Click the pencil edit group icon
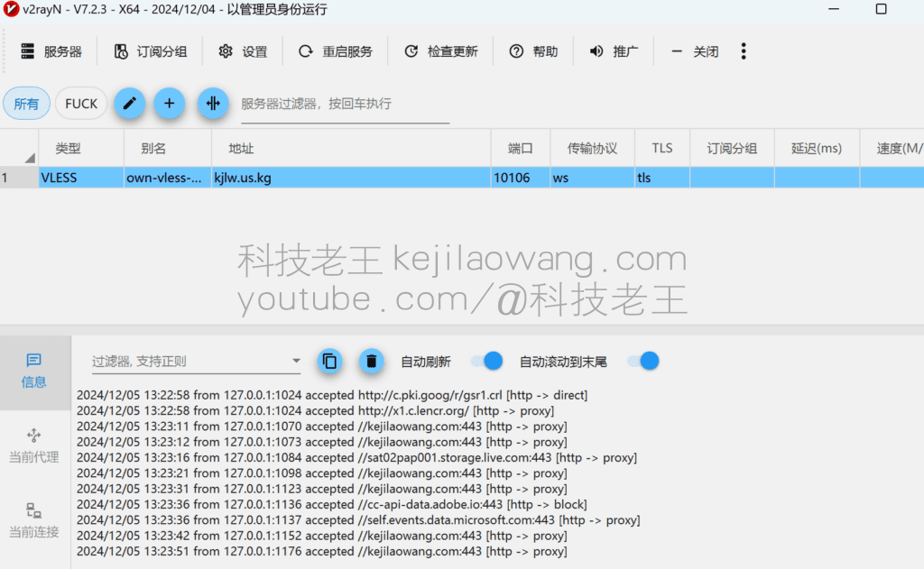 [x=129, y=104]
